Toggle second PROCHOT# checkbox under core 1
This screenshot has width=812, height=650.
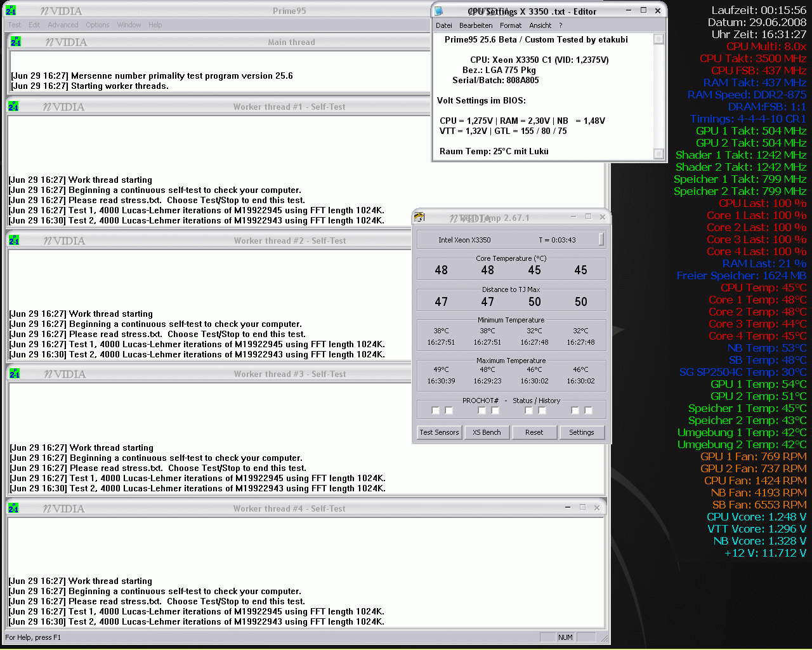(449, 410)
